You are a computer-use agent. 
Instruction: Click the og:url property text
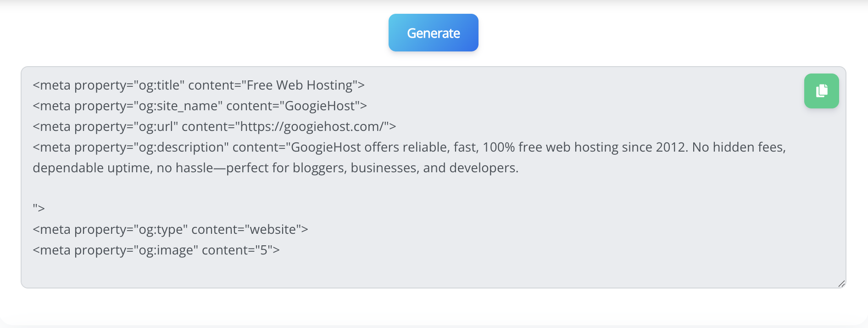[x=156, y=127]
